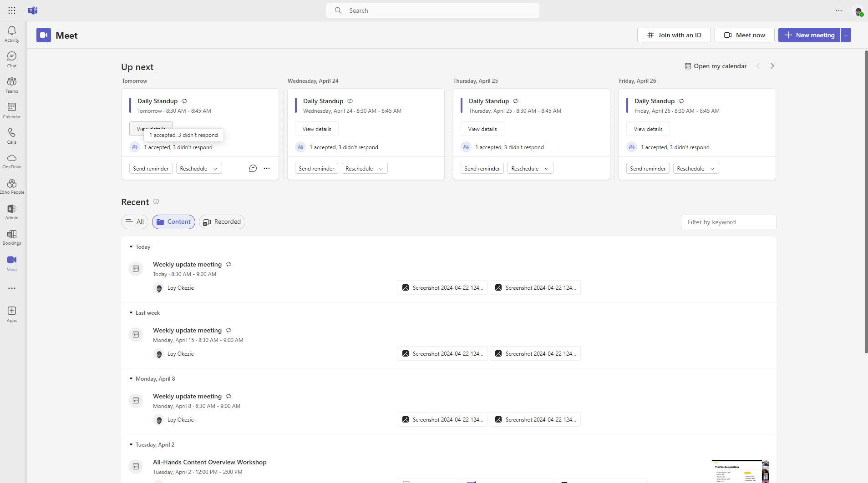
Task: Click Filter by keyword field
Action: point(729,222)
